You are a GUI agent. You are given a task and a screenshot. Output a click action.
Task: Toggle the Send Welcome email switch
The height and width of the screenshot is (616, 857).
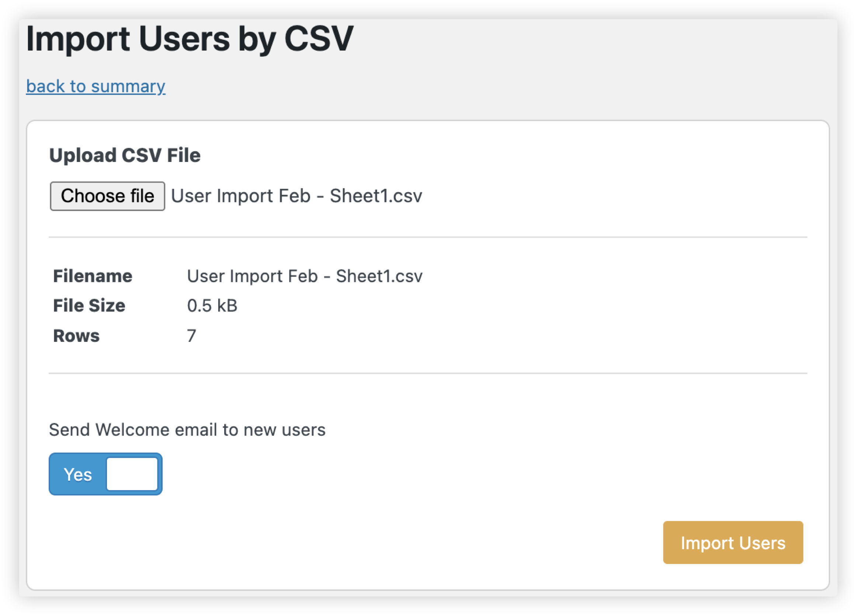click(105, 474)
